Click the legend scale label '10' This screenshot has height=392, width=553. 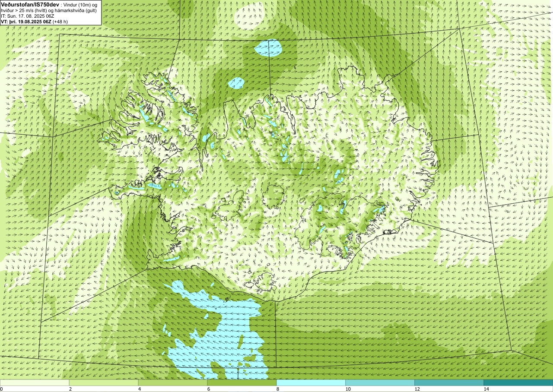348,389
